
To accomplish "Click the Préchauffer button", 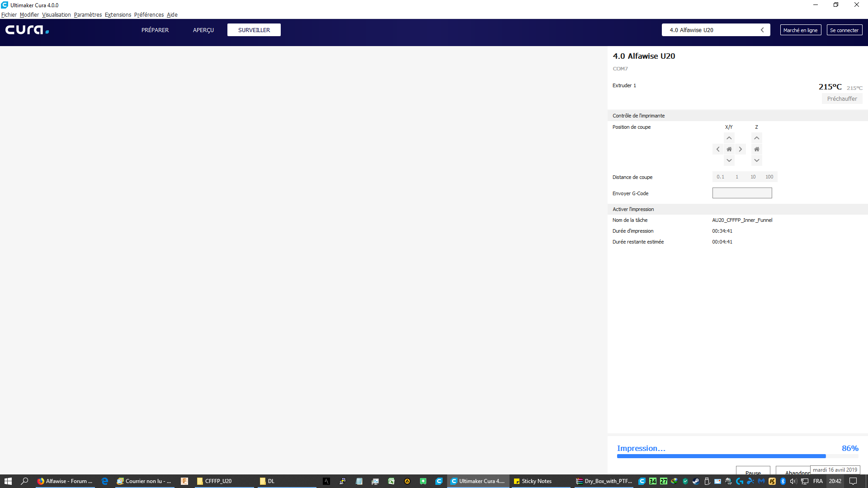I will [842, 99].
